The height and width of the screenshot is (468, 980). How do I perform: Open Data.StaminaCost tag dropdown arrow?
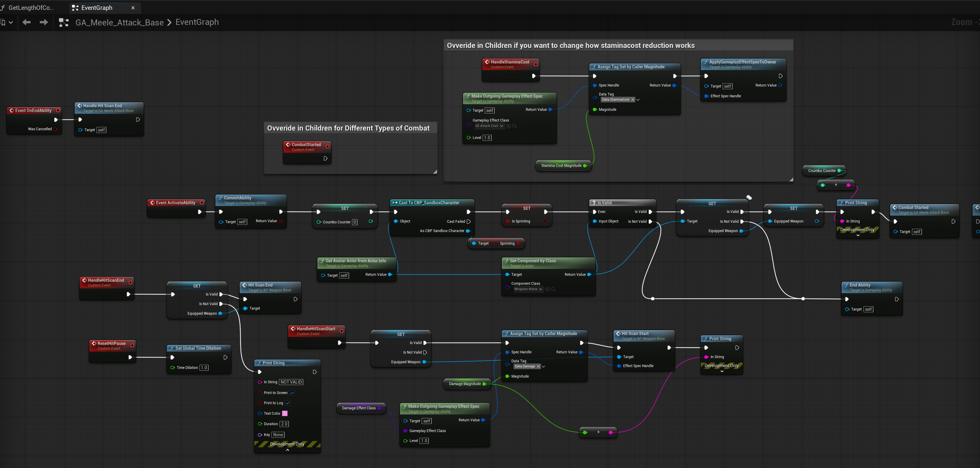tap(638, 100)
